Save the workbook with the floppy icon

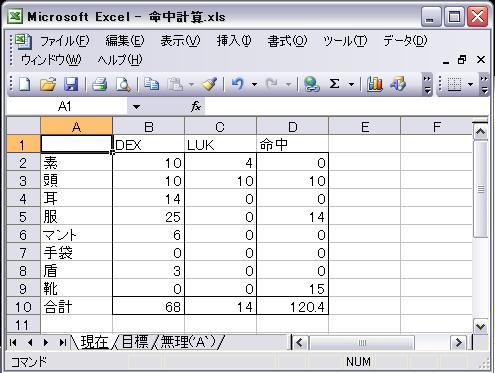click(x=71, y=84)
